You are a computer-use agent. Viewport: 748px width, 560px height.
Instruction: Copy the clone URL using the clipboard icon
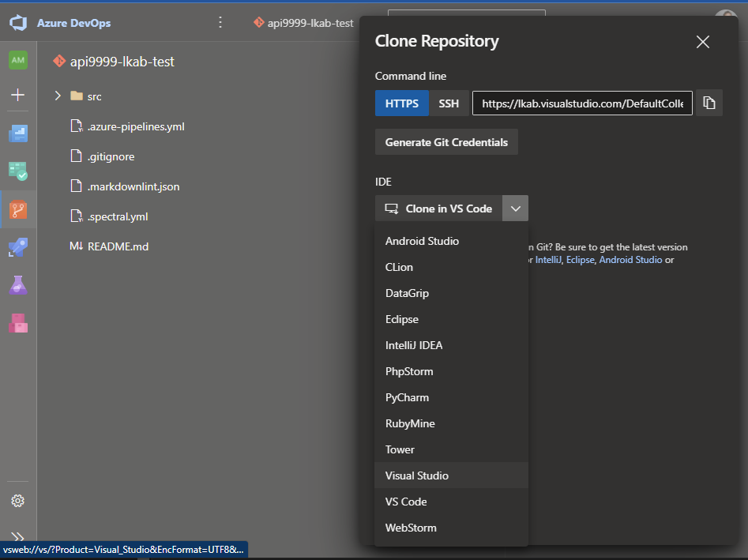point(709,103)
